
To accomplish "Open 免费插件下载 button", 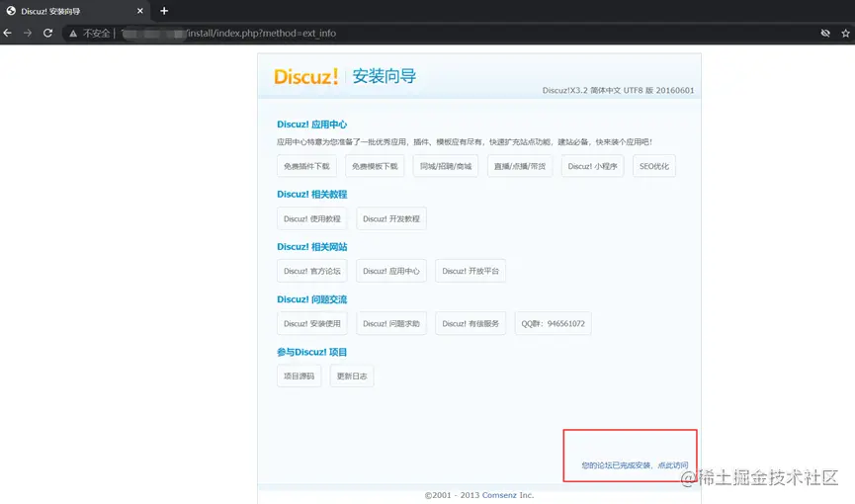I will [306, 166].
